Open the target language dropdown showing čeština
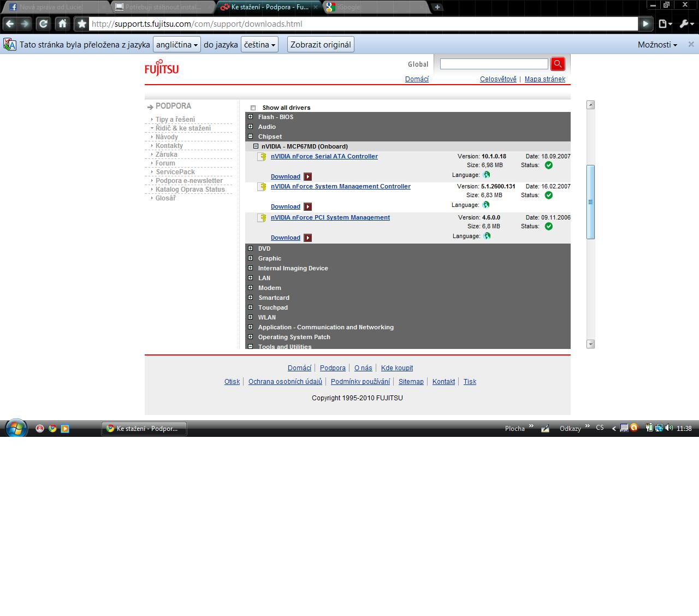The image size is (699, 616). [259, 45]
